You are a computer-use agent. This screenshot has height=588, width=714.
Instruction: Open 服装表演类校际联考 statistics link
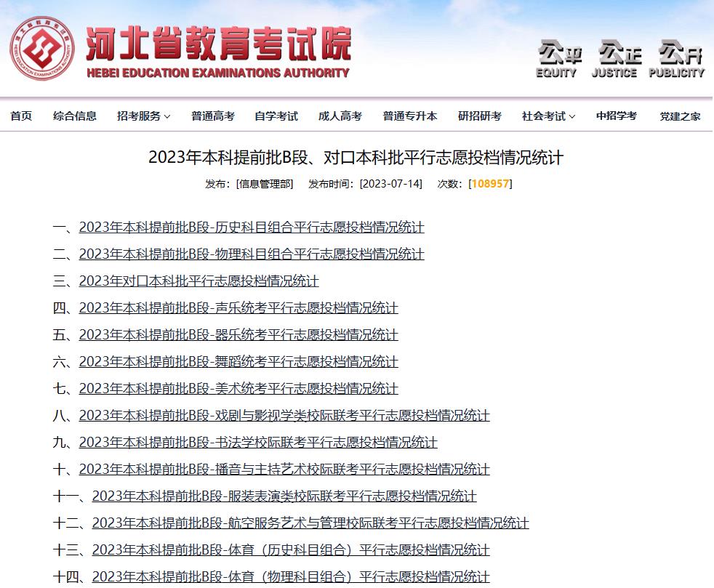(284, 496)
